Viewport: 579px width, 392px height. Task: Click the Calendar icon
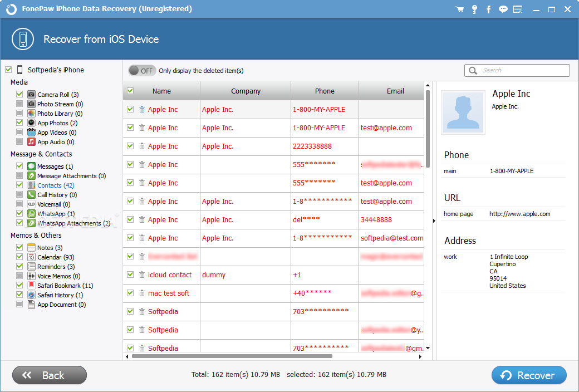click(31, 257)
